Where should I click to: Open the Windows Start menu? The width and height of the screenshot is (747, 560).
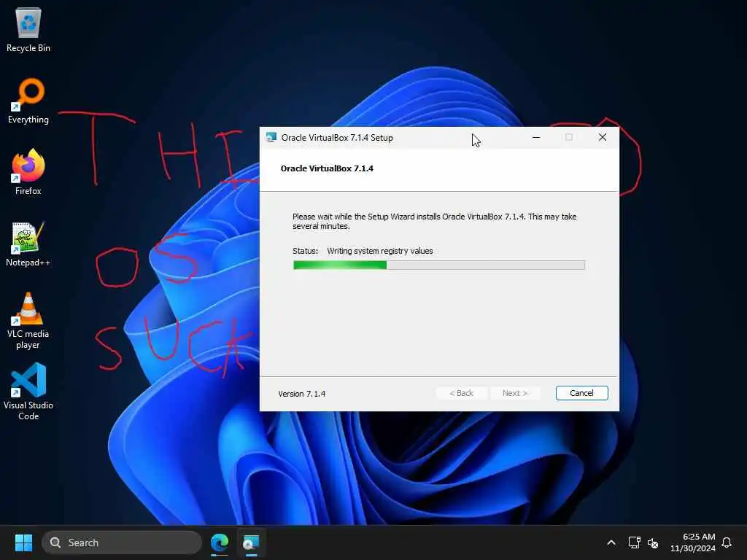[23, 542]
